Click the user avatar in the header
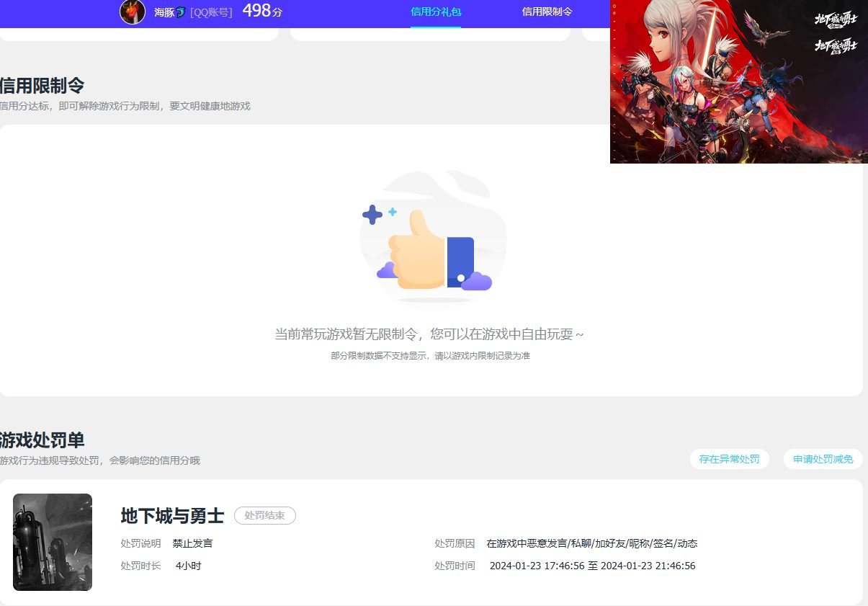The height and width of the screenshot is (606, 868). (133, 12)
